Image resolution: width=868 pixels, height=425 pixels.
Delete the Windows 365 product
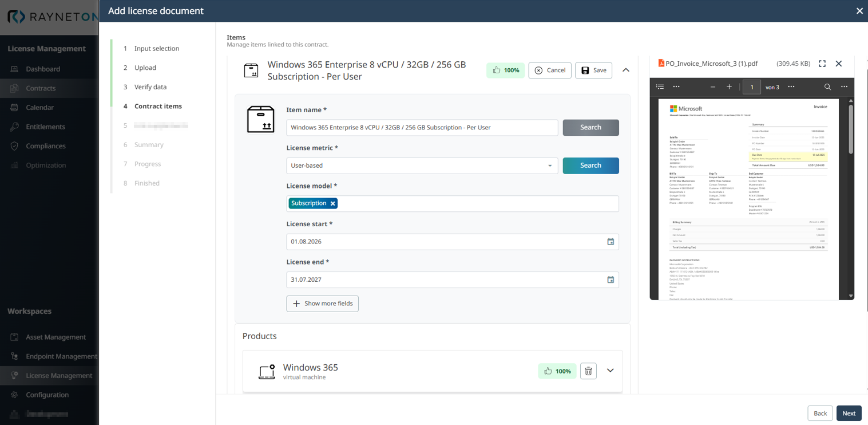[588, 371]
